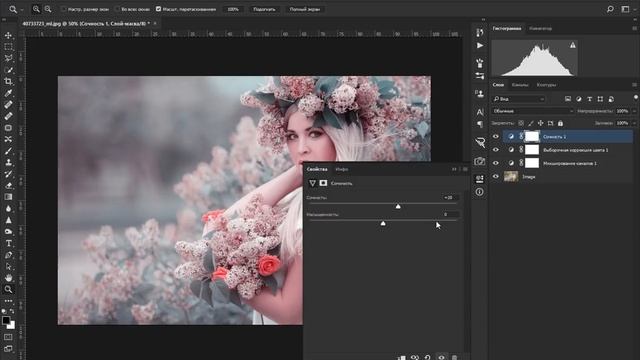640x360 pixels.
Task: Select the Horizontal Type tool
Action: (8, 243)
